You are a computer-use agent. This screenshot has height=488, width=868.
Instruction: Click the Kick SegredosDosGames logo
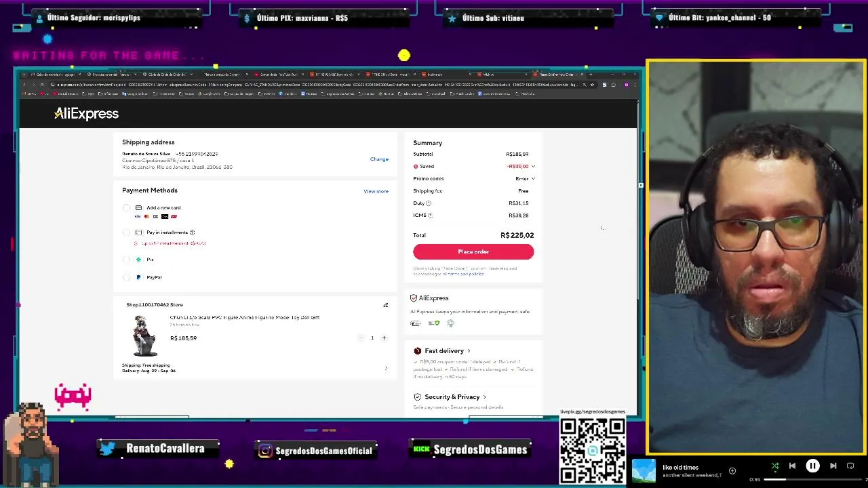[422, 449]
